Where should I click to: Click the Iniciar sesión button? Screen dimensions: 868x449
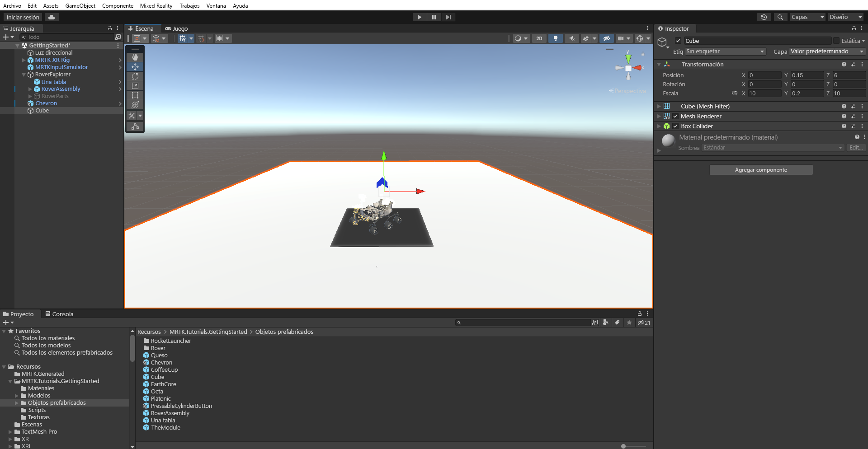pos(23,17)
